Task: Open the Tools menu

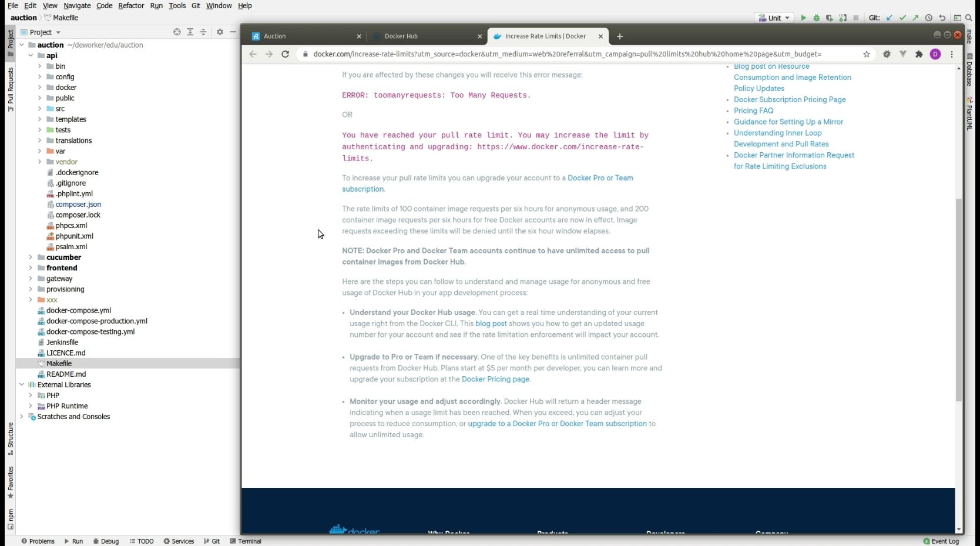Action: [x=177, y=5]
